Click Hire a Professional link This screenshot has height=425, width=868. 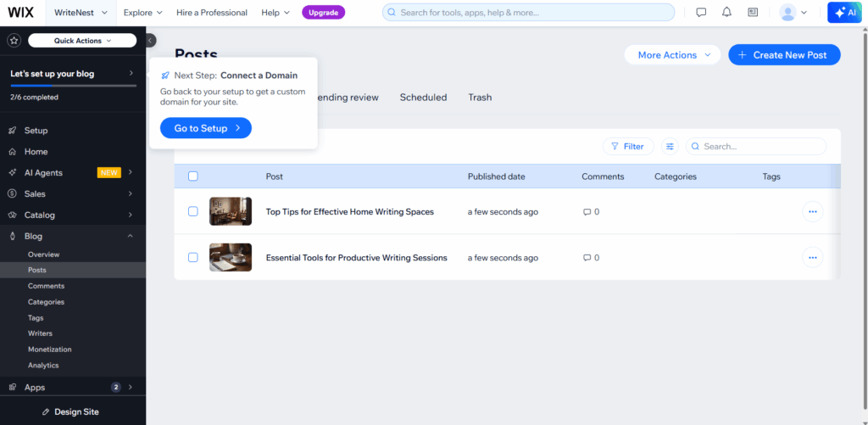pos(212,12)
